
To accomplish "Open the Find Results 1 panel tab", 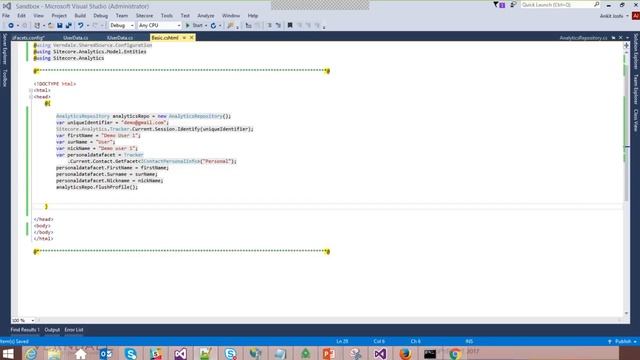I will (x=25, y=330).
